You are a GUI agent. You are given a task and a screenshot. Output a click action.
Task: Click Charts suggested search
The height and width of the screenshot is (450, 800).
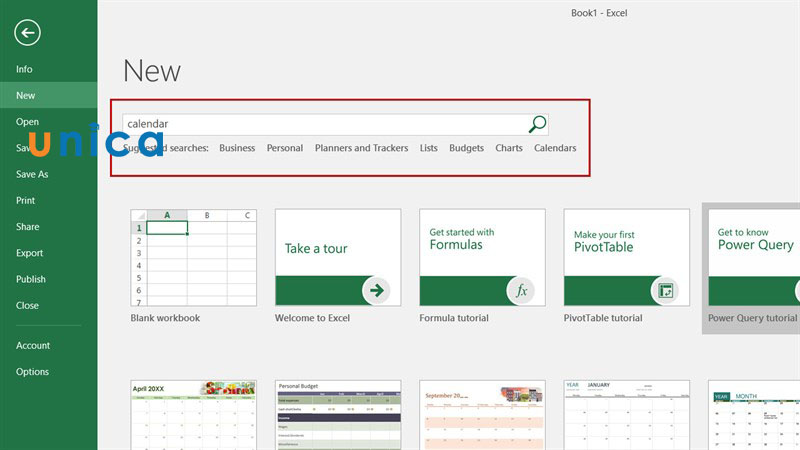pos(509,148)
